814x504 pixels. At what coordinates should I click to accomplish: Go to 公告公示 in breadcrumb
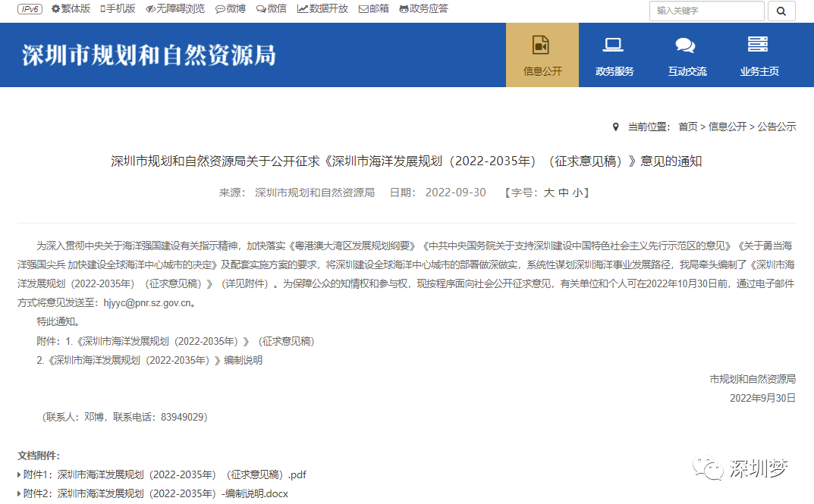pos(777,127)
